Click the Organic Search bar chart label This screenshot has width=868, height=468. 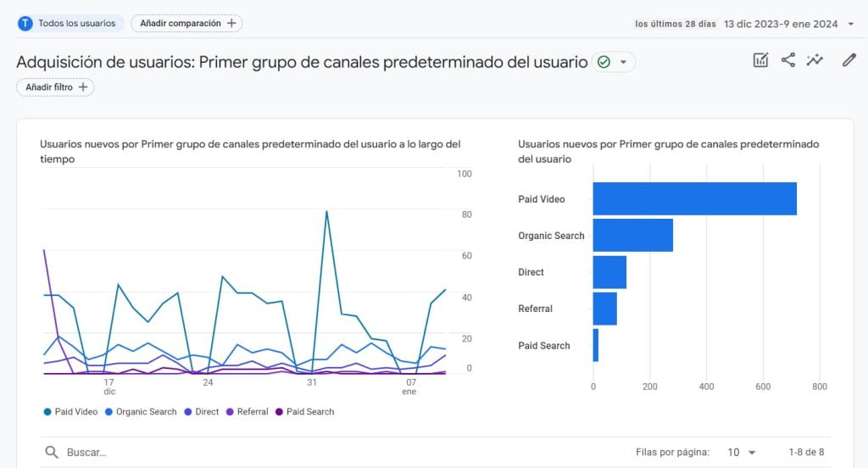(x=551, y=236)
